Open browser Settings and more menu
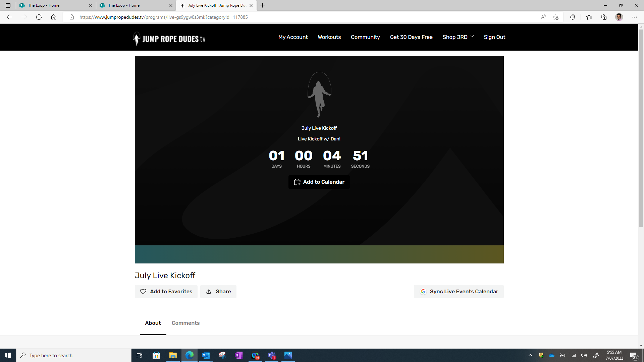 click(x=634, y=17)
